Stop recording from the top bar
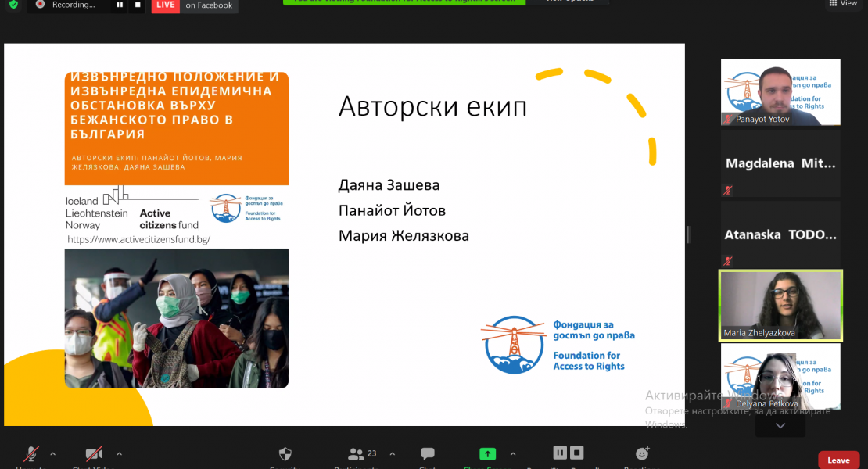Screen dimensions: 868x469 point(138,5)
